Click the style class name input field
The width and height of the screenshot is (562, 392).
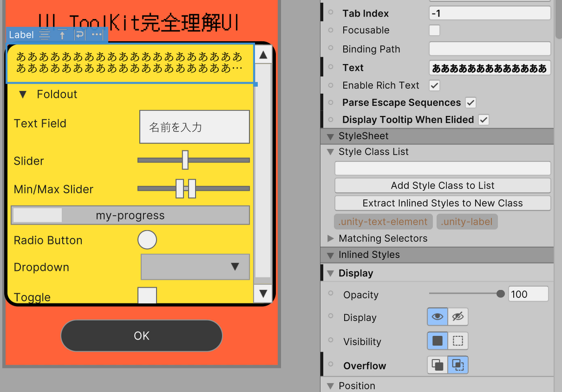443,168
